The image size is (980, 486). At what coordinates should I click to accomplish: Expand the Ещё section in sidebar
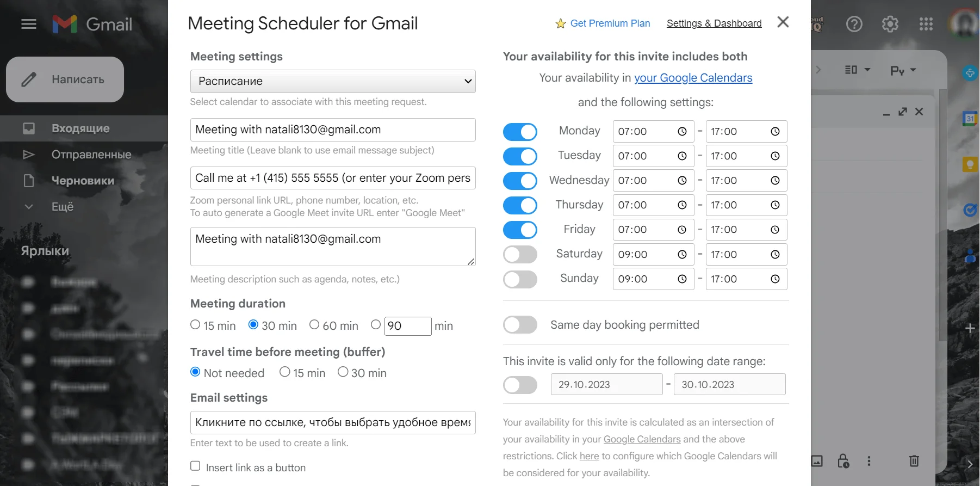click(x=62, y=207)
